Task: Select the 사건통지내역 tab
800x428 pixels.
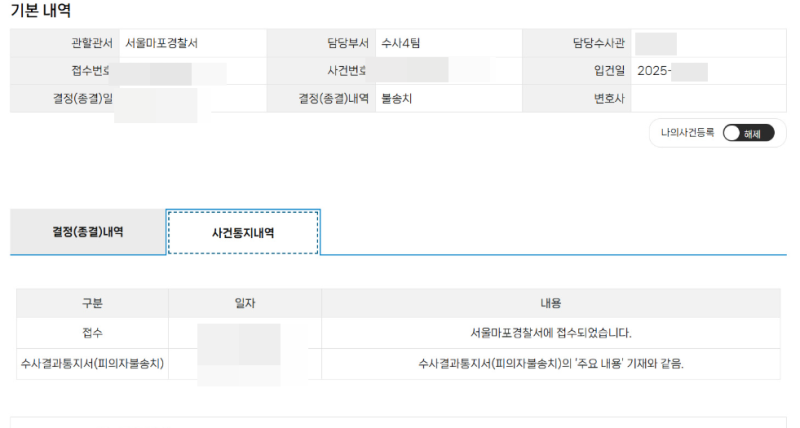Action: pyautogui.click(x=243, y=232)
